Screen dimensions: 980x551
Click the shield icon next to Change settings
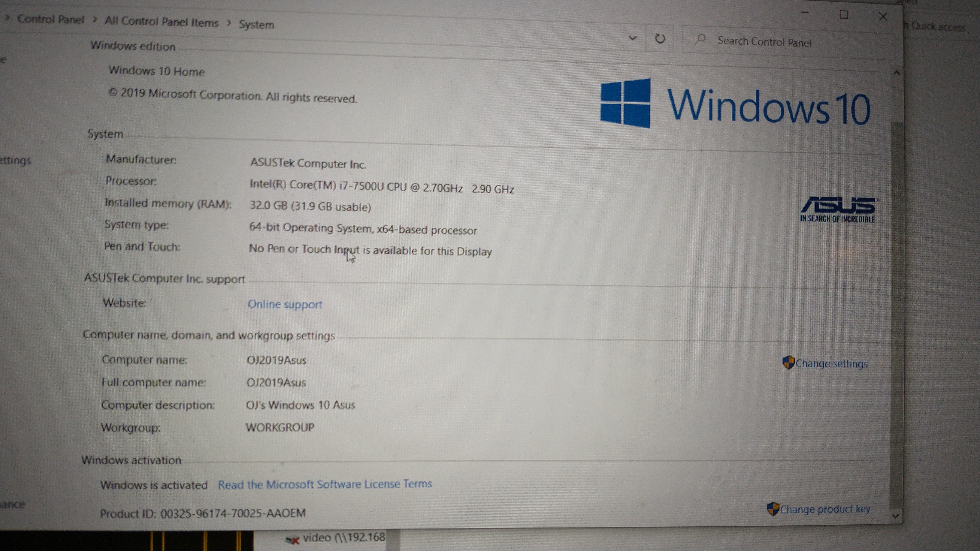point(788,363)
